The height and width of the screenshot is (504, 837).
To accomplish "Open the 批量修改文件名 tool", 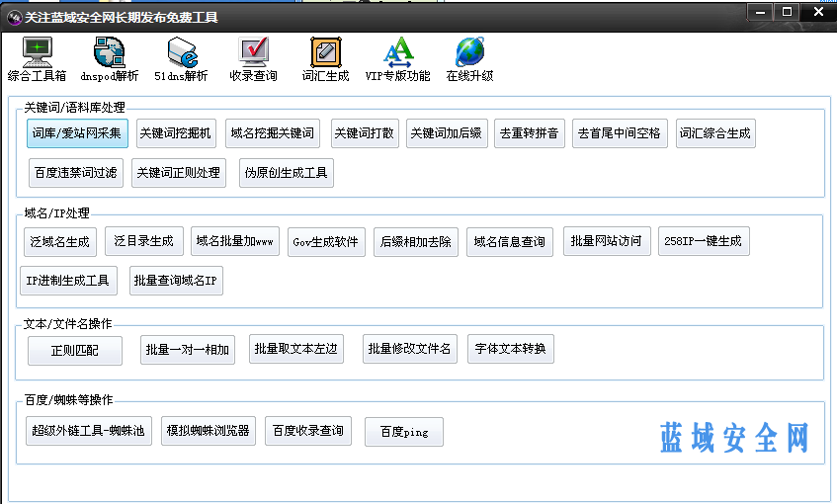I will pyautogui.click(x=409, y=349).
